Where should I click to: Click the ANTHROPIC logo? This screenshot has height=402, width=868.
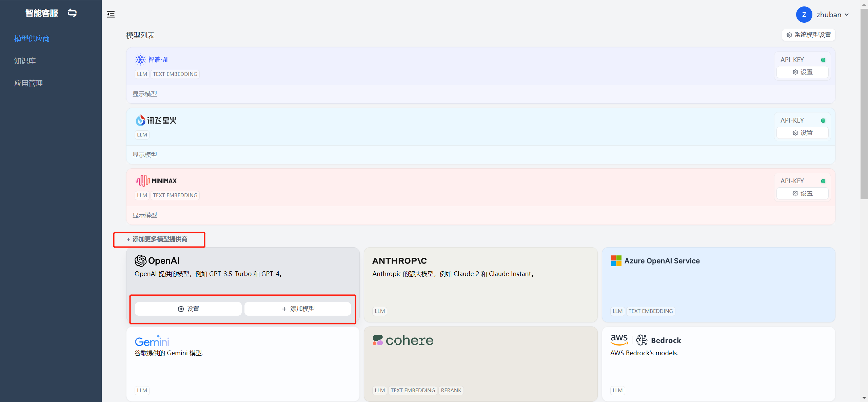399,261
